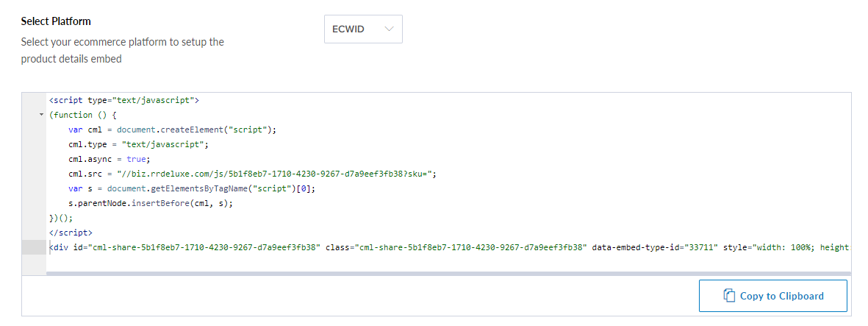Click the getElementsByTagName code line
This screenshot has height=326, width=868.
coord(192,189)
